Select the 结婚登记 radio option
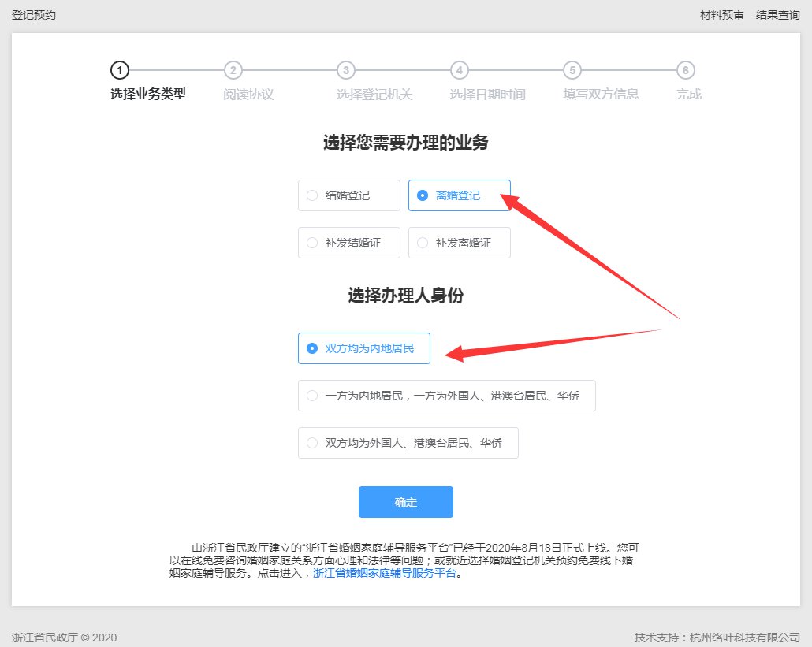 click(348, 195)
